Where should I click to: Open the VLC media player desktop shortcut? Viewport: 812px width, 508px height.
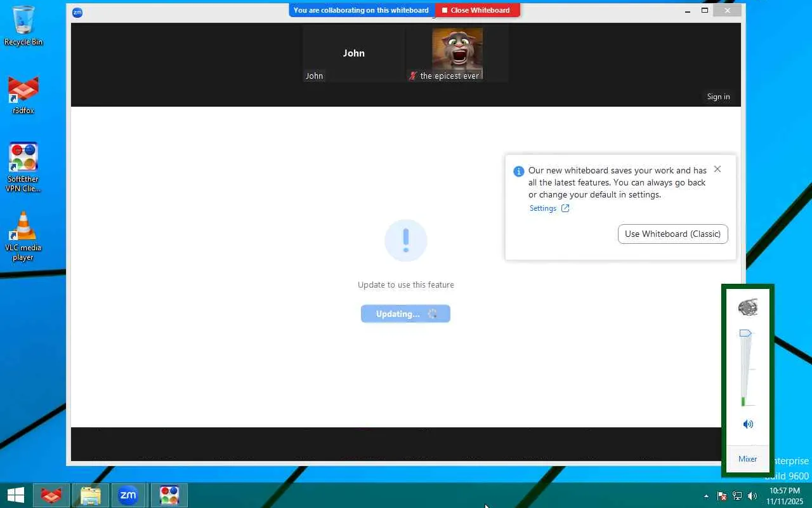point(23,236)
